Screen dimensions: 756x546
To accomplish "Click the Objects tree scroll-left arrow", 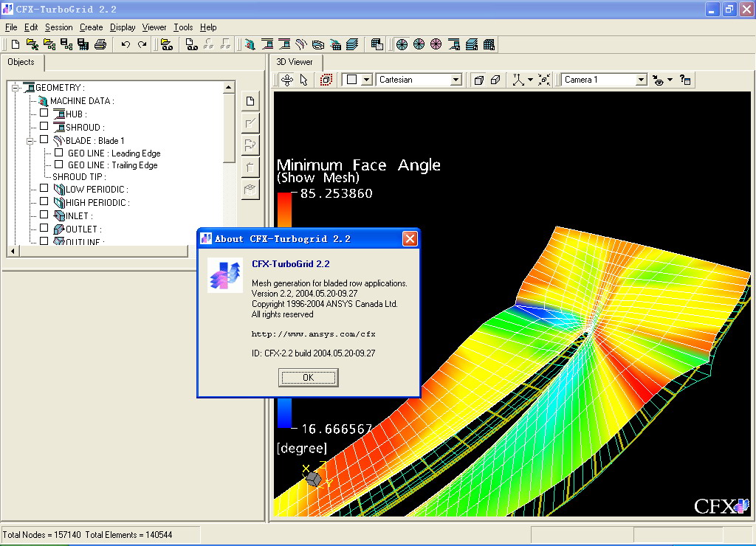I will click(x=13, y=251).
